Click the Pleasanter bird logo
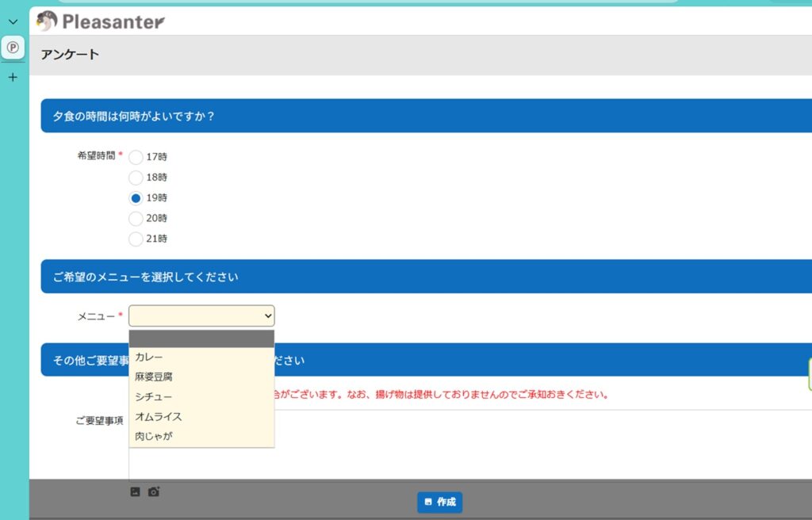 point(48,21)
